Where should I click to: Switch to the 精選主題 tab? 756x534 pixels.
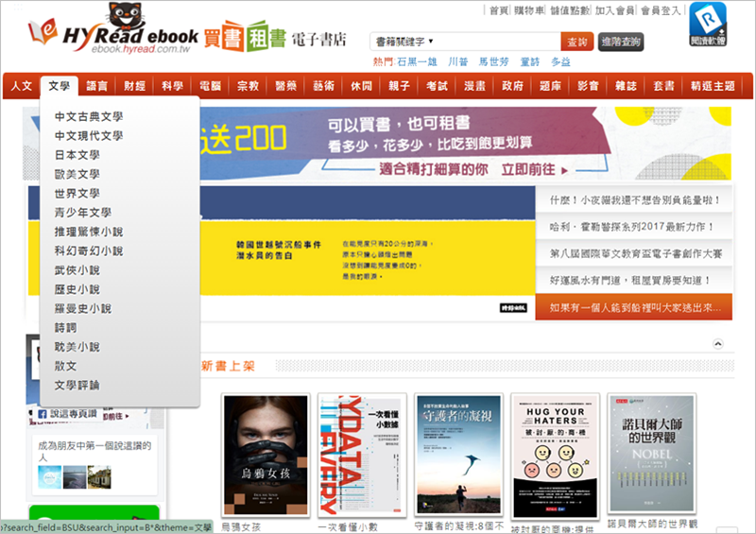coord(713,86)
